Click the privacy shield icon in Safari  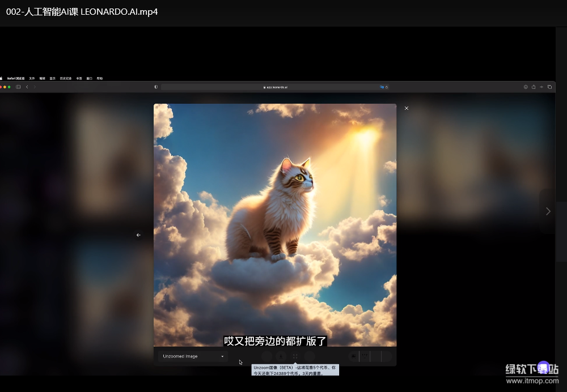pos(156,87)
